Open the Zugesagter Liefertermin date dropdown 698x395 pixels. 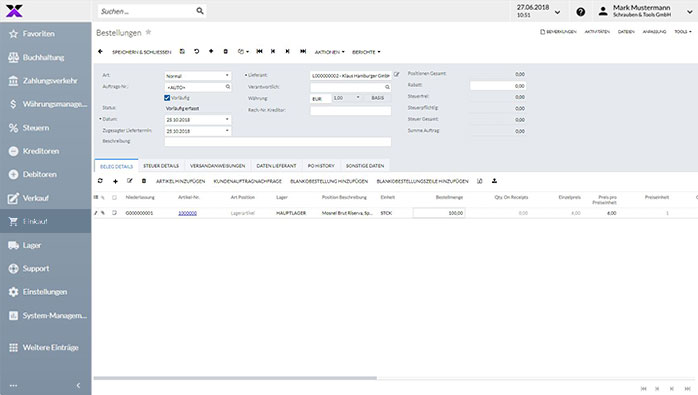tap(227, 131)
